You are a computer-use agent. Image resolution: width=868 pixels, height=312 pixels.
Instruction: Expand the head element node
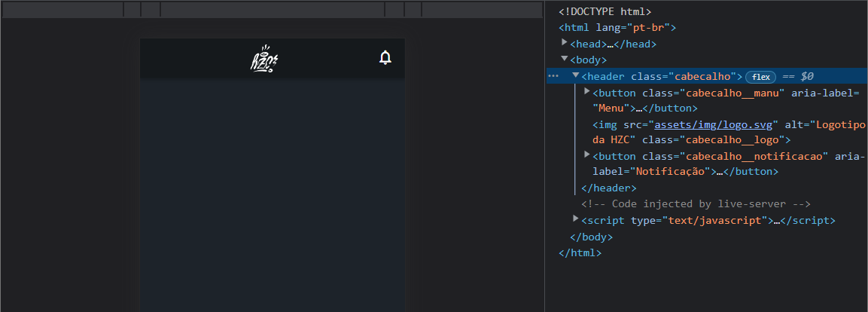[x=564, y=43]
